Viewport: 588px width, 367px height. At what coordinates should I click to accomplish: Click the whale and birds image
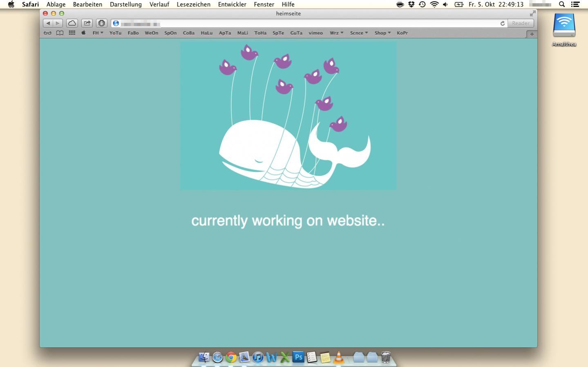pos(288,116)
